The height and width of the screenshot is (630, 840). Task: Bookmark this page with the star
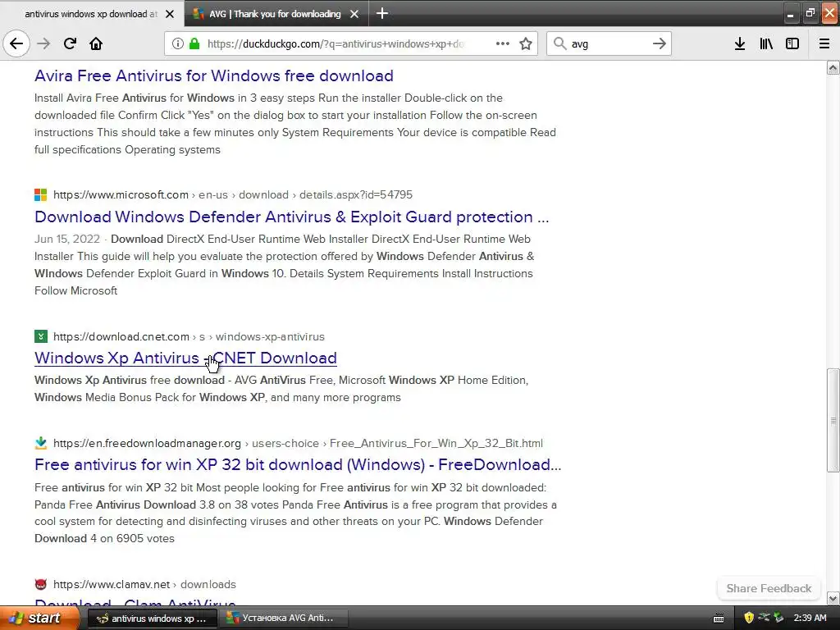[x=526, y=44]
